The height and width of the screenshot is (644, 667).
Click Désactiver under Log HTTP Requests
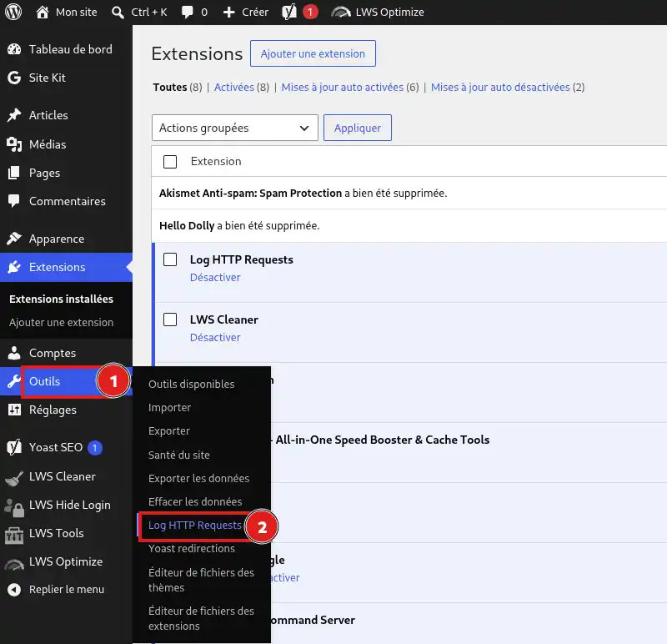[215, 278]
